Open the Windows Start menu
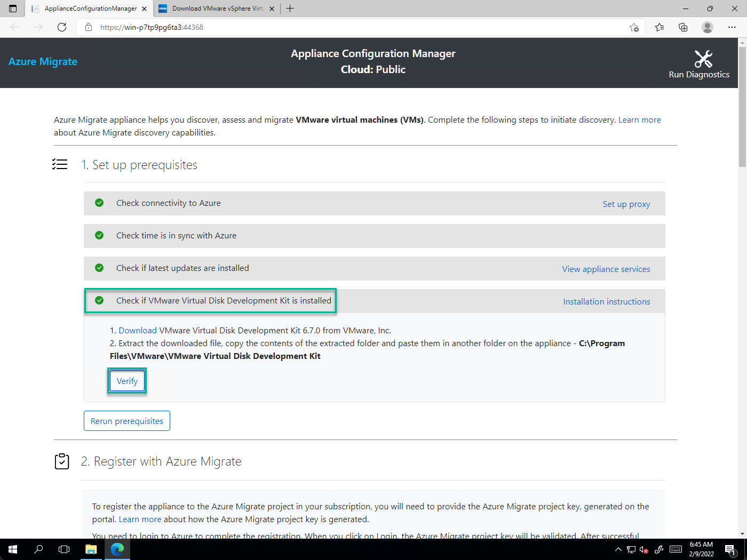This screenshot has width=747, height=560. tap(13, 549)
